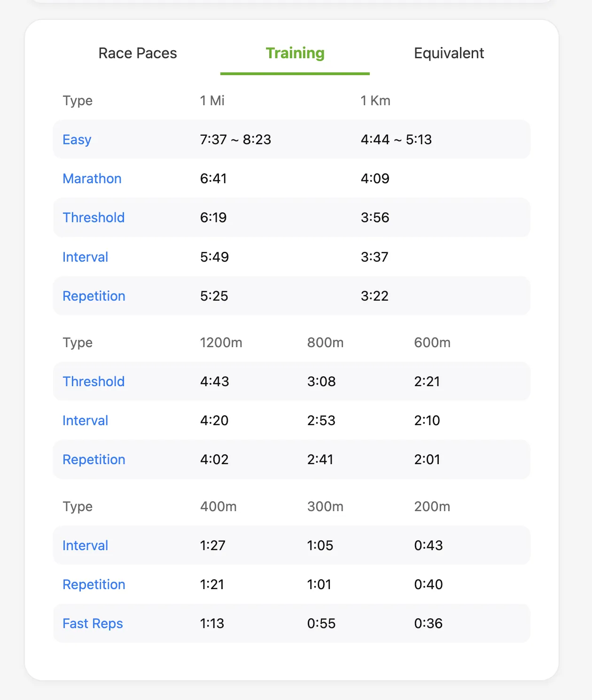Open Interval link in the 400m table
Viewport: 592px width, 700px height.
coord(86,545)
